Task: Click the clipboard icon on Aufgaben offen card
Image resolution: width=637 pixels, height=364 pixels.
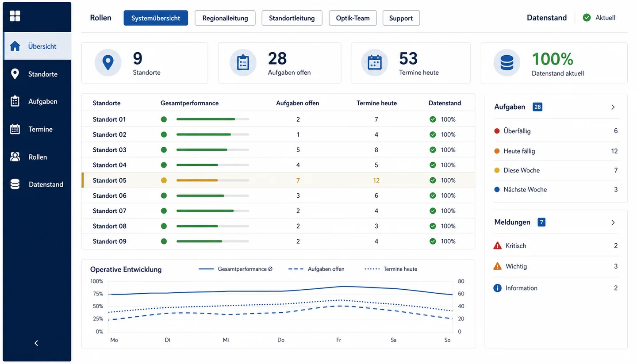Action: pyautogui.click(x=243, y=62)
